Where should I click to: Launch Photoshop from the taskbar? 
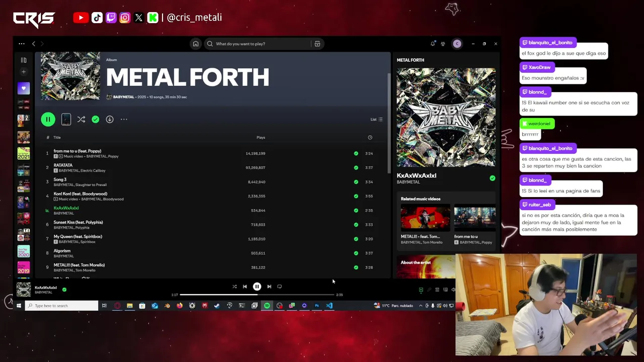(x=316, y=306)
